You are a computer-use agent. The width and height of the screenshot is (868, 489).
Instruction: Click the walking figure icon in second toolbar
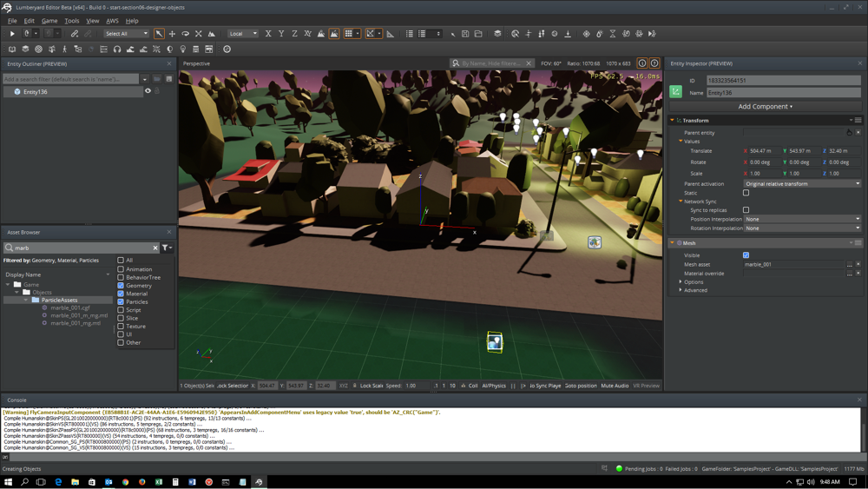pyautogui.click(x=65, y=50)
